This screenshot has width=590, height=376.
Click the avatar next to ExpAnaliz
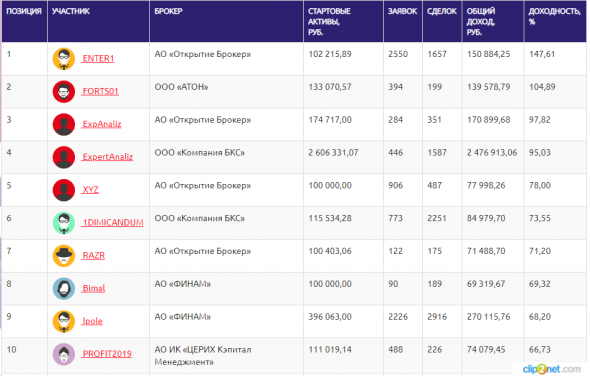pyautogui.click(x=64, y=124)
